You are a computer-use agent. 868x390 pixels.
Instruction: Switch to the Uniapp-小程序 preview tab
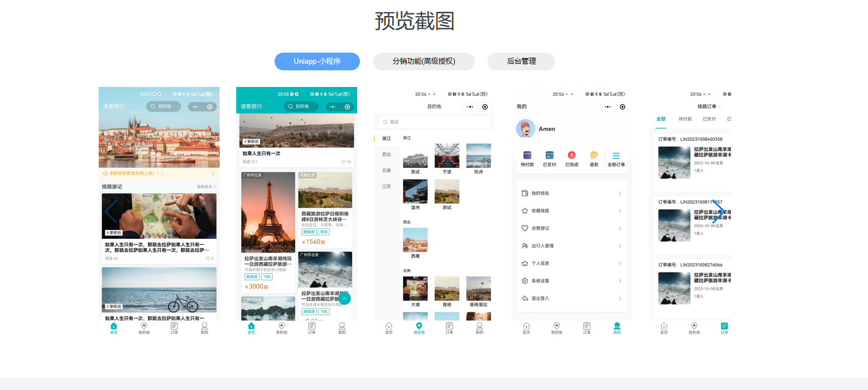tap(317, 61)
